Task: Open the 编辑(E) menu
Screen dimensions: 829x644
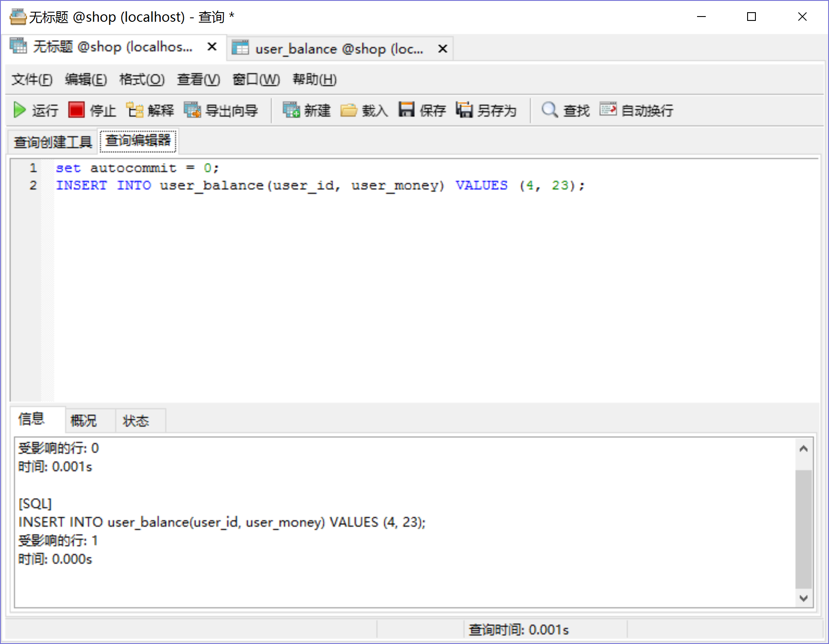Action: click(86, 79)
